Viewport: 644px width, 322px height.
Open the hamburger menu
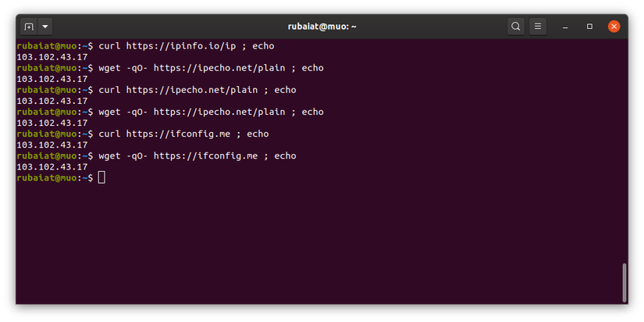pos(538,27)
